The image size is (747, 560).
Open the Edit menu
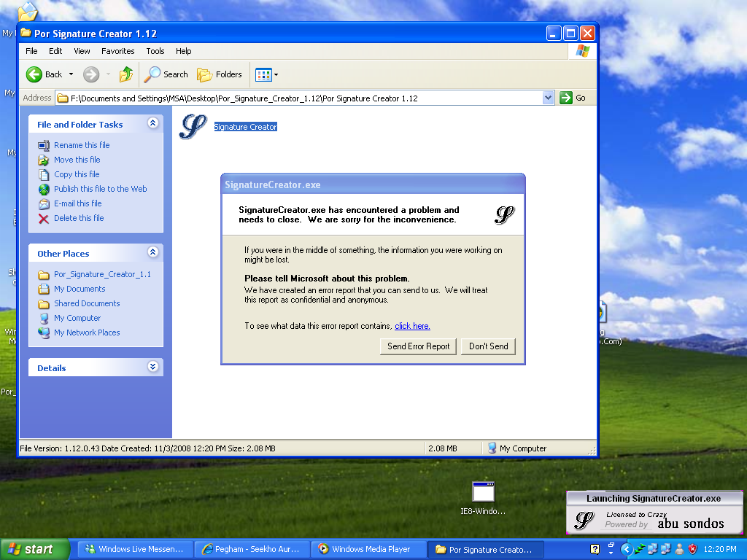click(55, 51)
